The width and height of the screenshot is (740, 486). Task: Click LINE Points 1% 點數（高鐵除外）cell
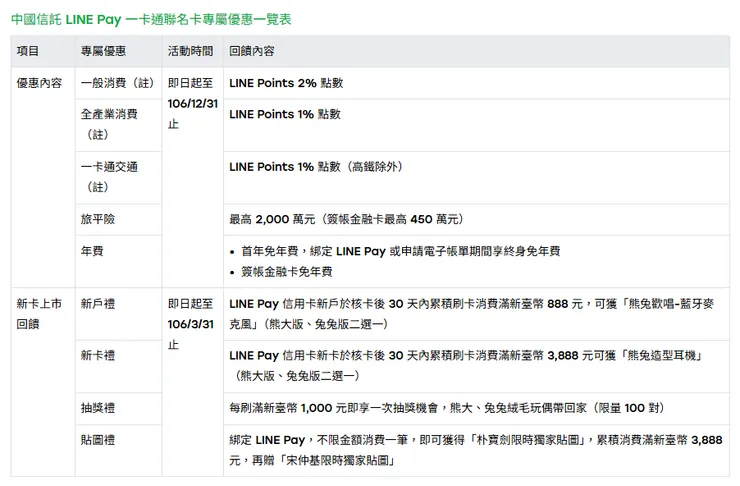pos(477,177)
